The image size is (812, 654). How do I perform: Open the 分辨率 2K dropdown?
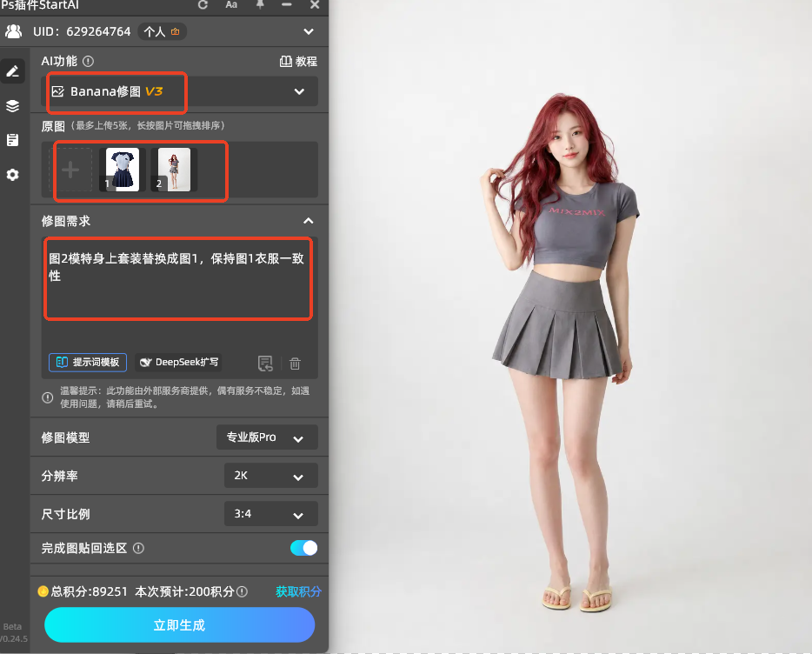click(x=271, y=475)
